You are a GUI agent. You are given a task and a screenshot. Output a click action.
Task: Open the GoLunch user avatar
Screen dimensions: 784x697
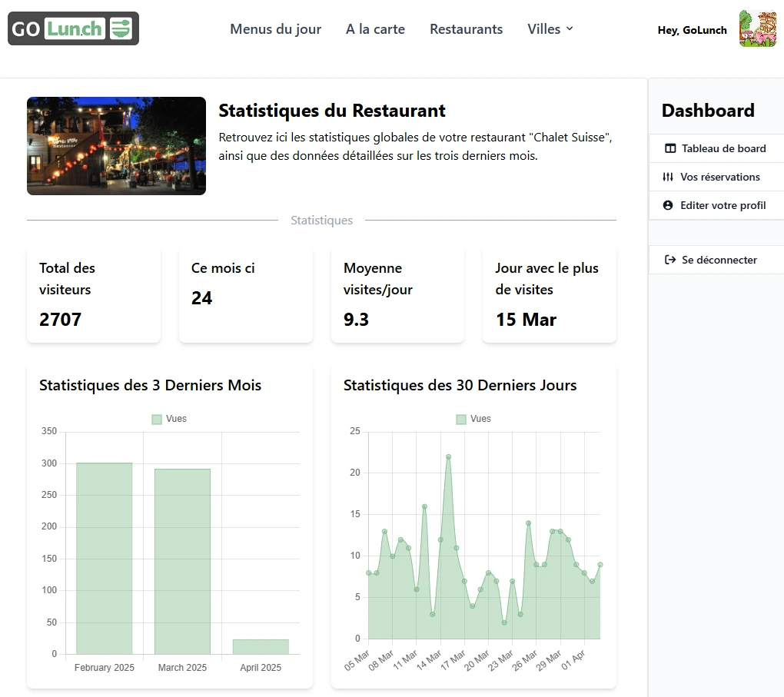click(x=758, y=29)
